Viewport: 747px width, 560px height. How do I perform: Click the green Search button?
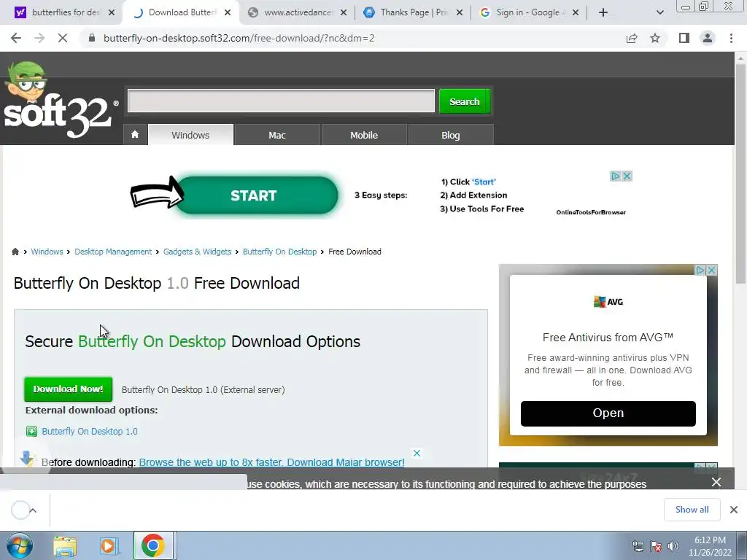click(465, 101)
